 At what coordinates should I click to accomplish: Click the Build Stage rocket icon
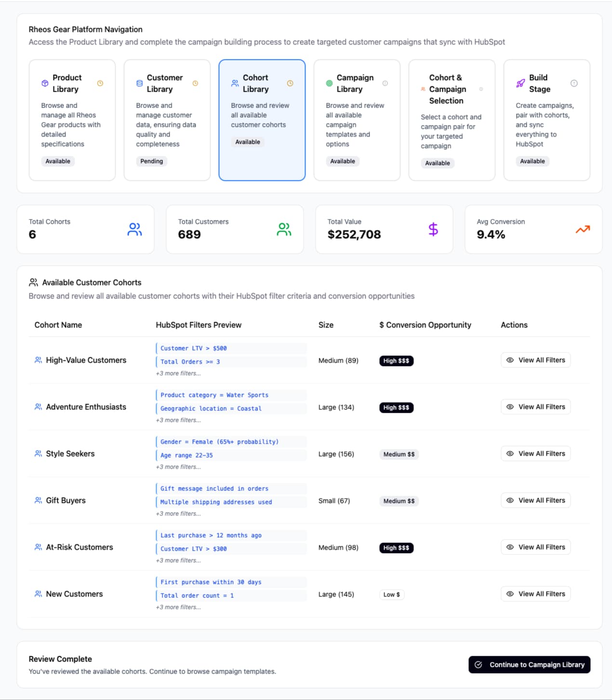tap(520, 83)
